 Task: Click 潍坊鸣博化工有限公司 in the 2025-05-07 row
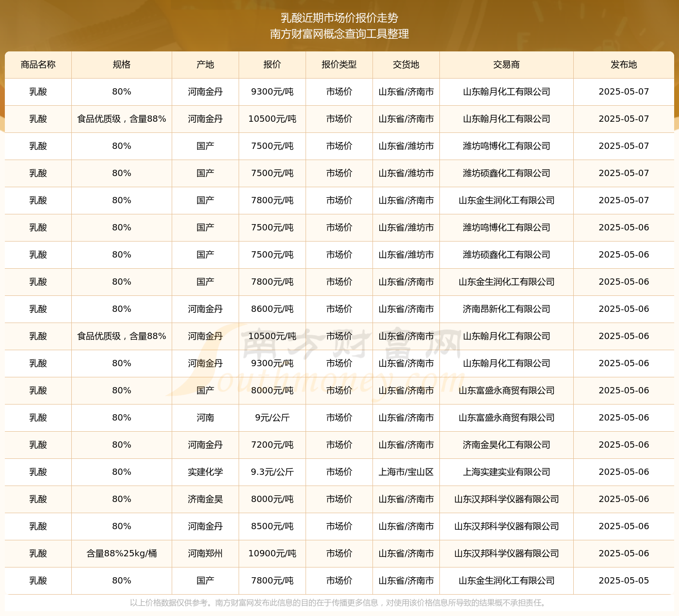506,146
